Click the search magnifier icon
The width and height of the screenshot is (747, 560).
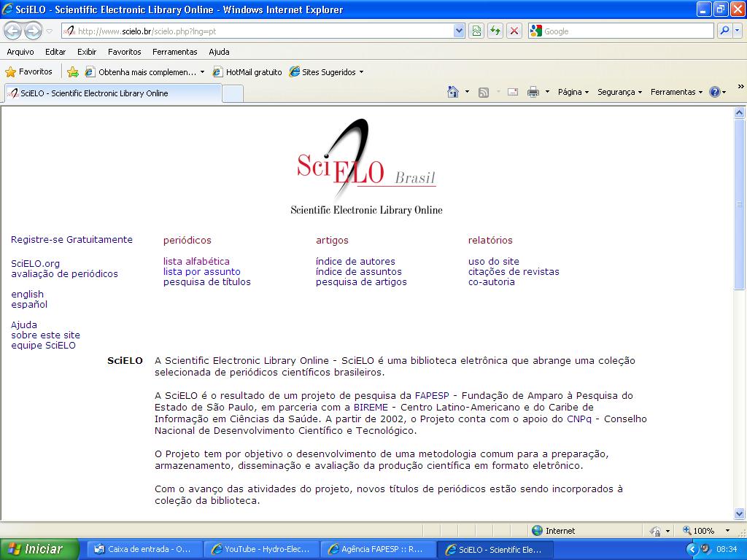pyautogui.click(x=724, y=31)
